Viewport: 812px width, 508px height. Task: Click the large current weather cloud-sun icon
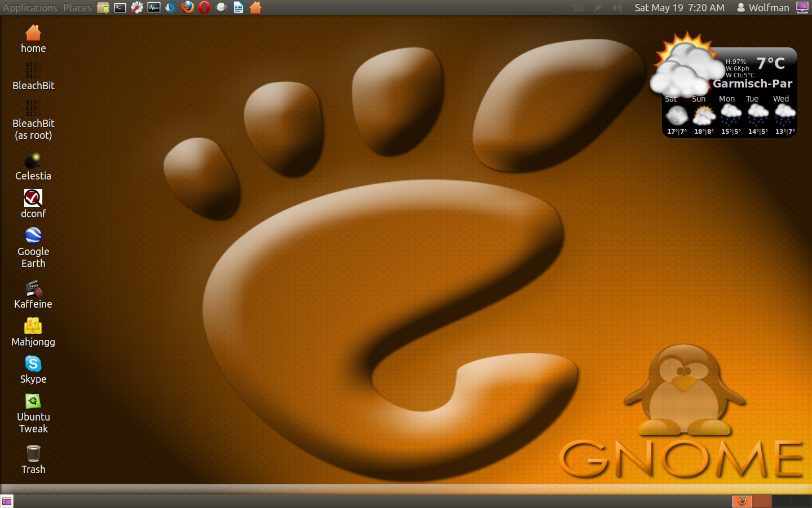(687, 65)
